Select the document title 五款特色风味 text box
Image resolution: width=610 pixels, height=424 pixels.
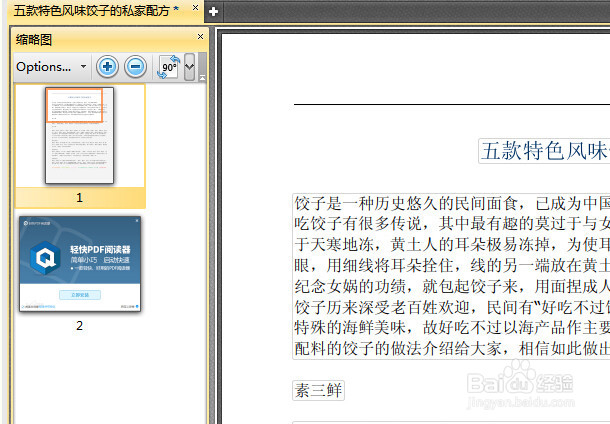click(544, 151)
